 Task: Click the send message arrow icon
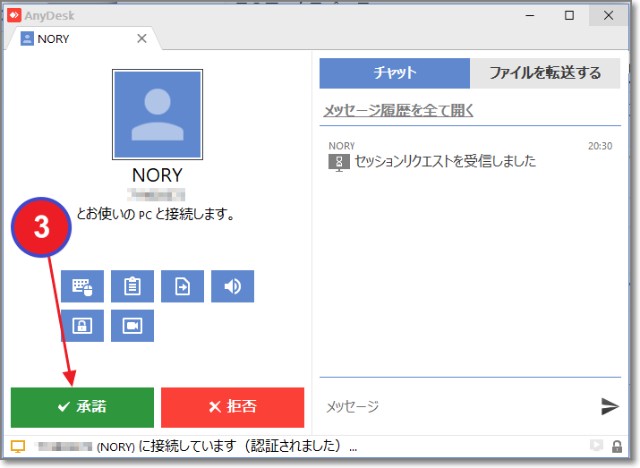609,406
